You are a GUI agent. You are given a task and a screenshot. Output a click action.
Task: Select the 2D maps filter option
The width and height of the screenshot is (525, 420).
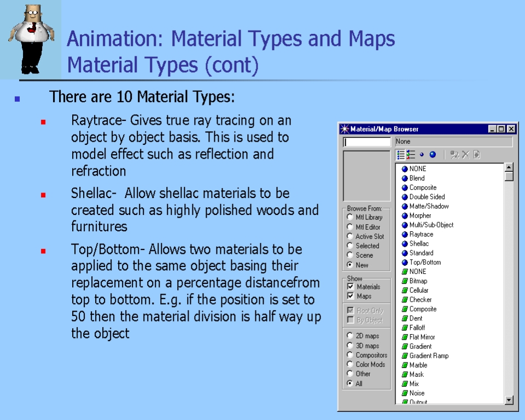350,336
